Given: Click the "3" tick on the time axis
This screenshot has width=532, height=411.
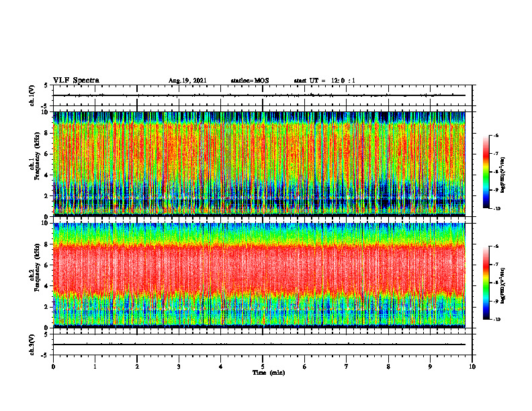Looking at the screenshot, I should click(179, 367).
